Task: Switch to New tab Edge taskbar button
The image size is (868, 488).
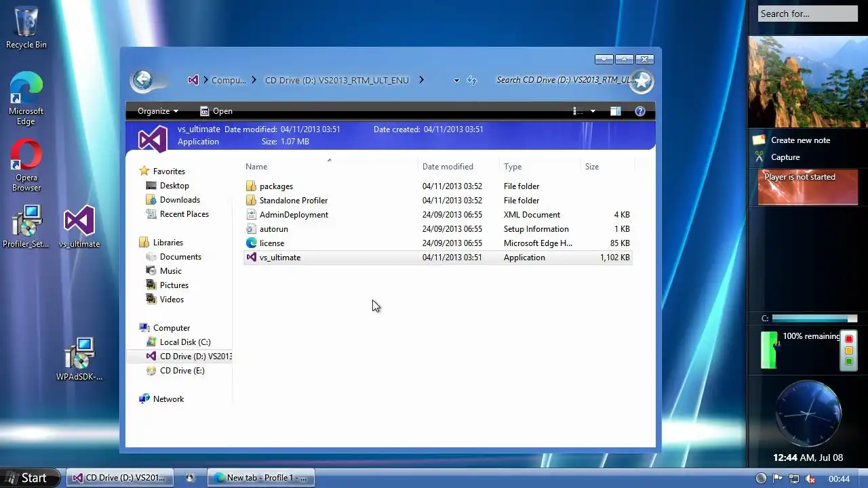Action: [x=261, y=478]
